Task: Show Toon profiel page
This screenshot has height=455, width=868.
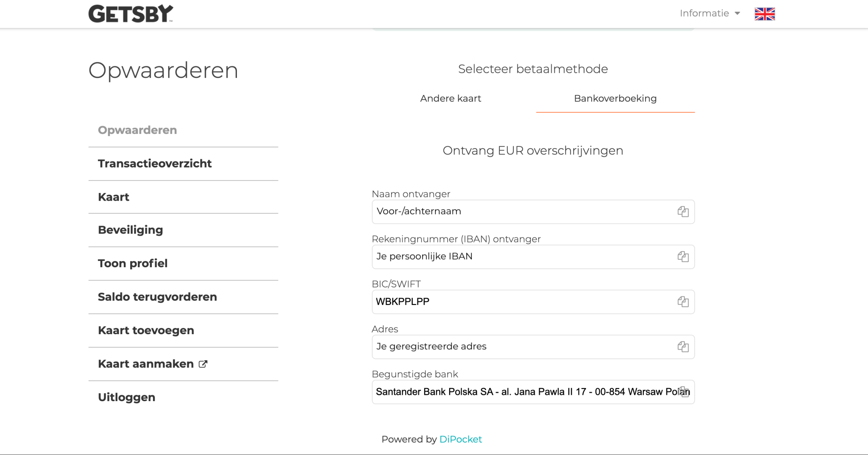Action: [133, 263]
